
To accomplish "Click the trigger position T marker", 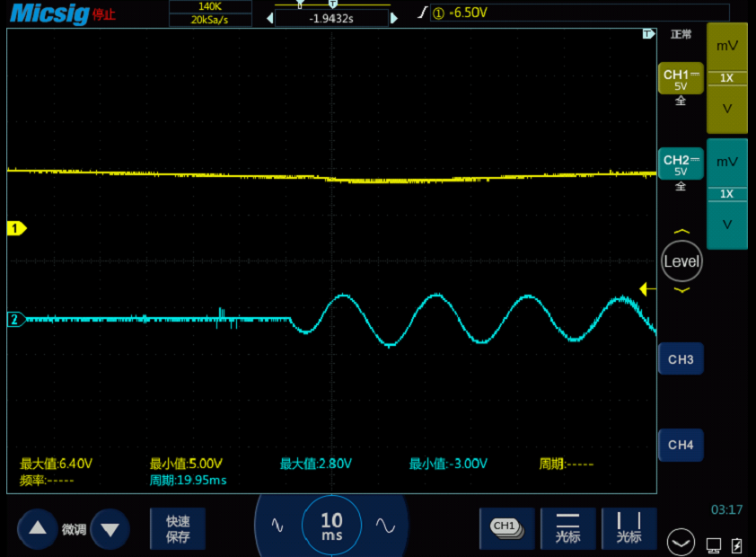I will [648, 34].
